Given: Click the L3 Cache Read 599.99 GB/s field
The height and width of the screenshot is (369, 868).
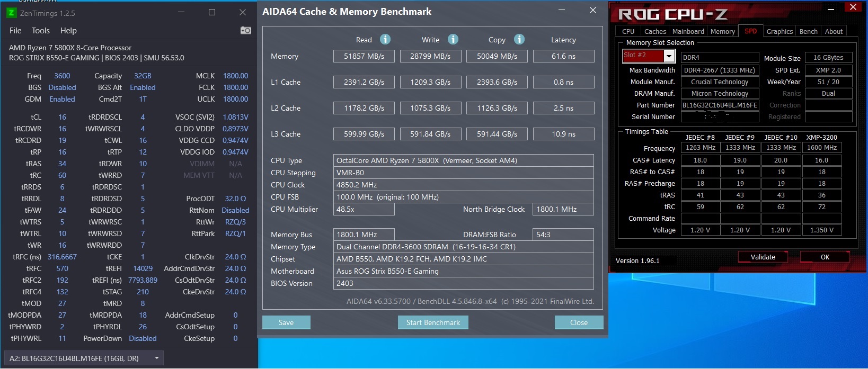Looking at the screenshot, I should tap(364, 134).
